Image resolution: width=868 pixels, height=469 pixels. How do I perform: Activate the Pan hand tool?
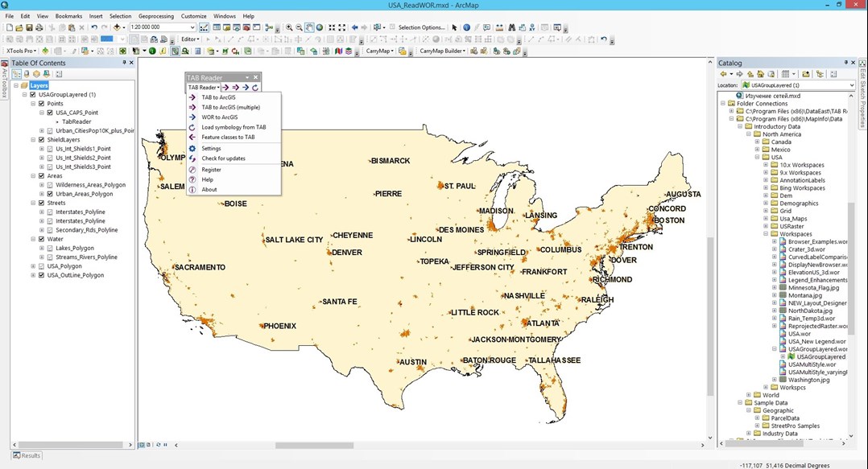coord(309,27)
